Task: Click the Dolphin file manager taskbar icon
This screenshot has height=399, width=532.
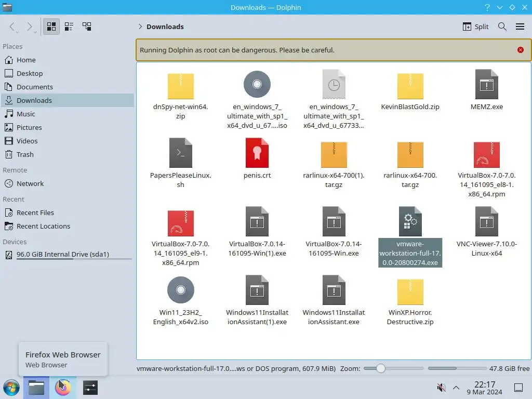Action: [x=36, y=388]
